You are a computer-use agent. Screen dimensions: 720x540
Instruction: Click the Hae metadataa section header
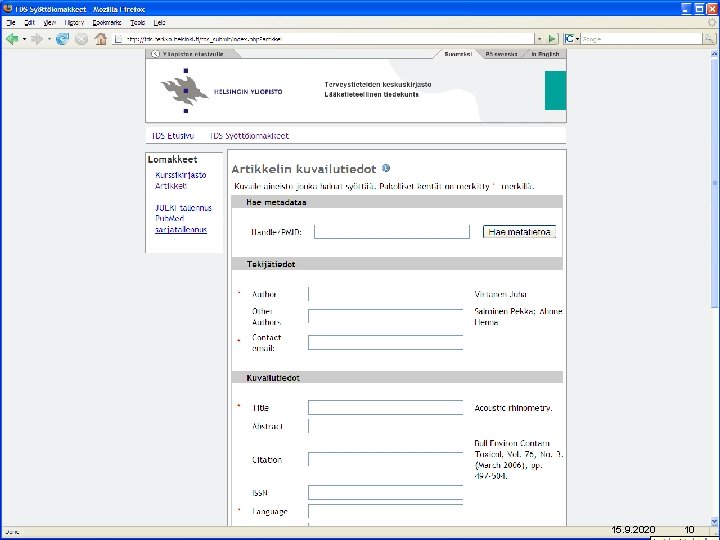point(276,202)
